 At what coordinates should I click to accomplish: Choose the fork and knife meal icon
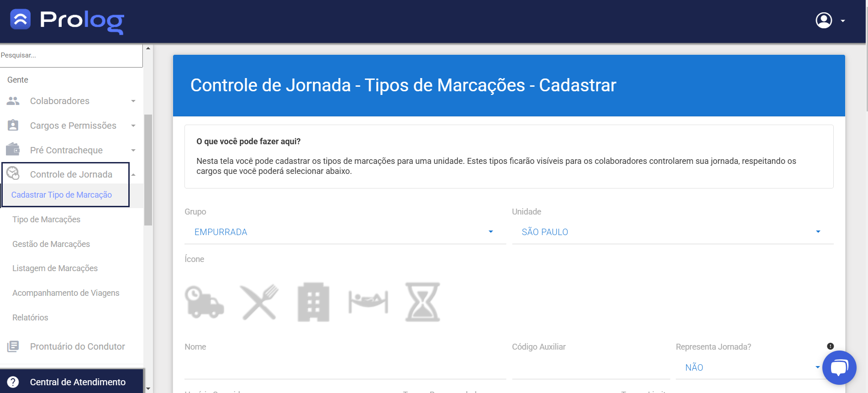click(x=259, y=302)
